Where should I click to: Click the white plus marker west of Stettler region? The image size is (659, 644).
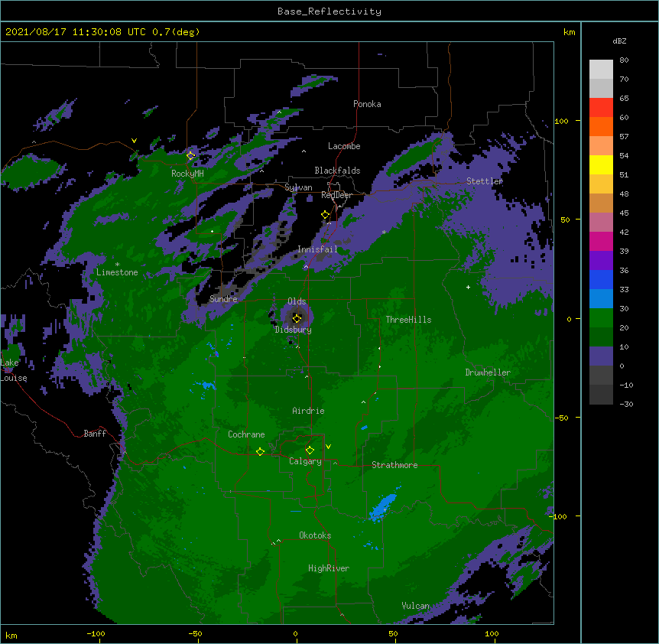coord(468,287)
